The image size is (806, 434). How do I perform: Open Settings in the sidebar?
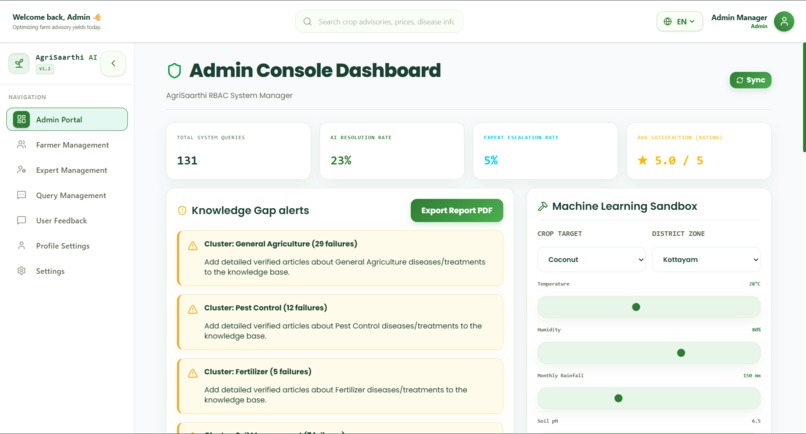[67, 271]
